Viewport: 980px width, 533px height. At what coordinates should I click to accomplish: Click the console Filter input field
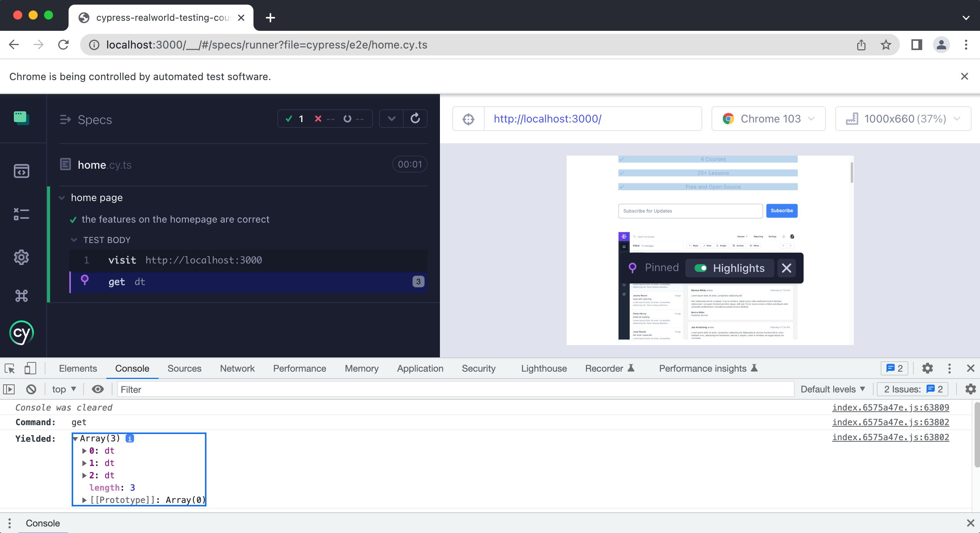point(455,389)
